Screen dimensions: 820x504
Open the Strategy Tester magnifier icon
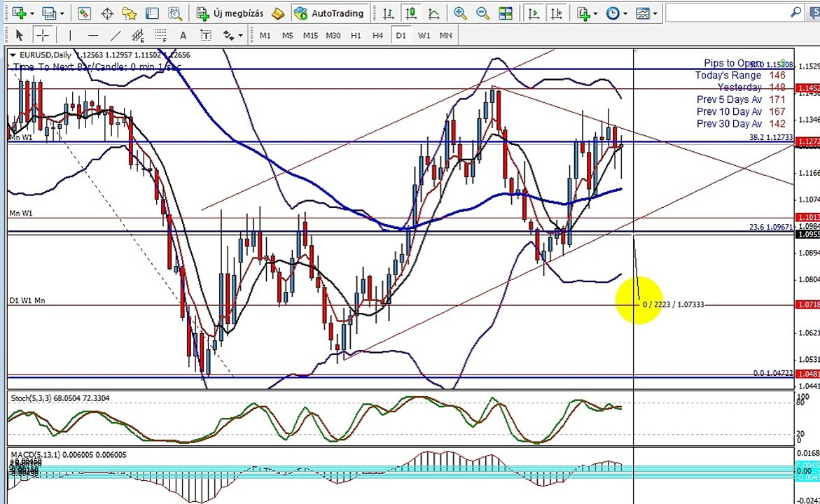coord(175,13)
